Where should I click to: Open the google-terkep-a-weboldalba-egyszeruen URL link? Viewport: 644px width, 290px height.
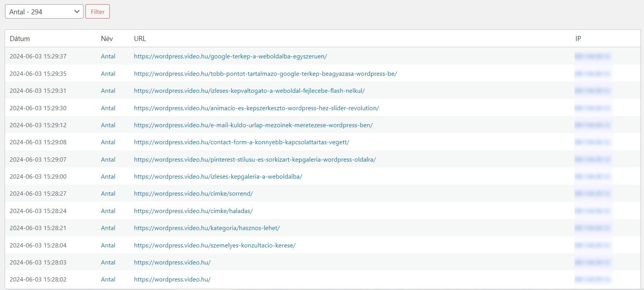click(x=230, y=56)
